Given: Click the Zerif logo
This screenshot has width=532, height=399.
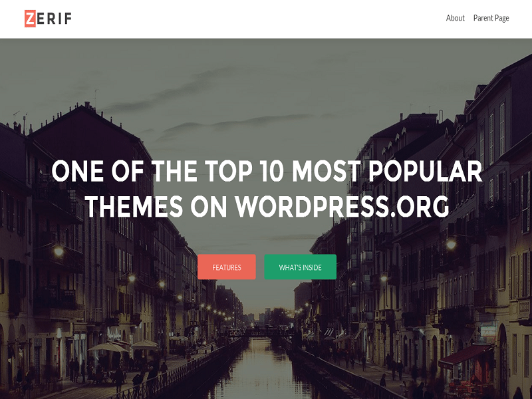Looking at the screenshot, I should click(48, 19).
